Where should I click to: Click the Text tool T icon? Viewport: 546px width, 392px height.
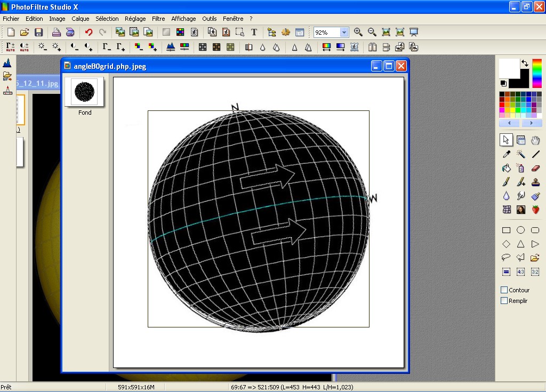click(254, 33)
